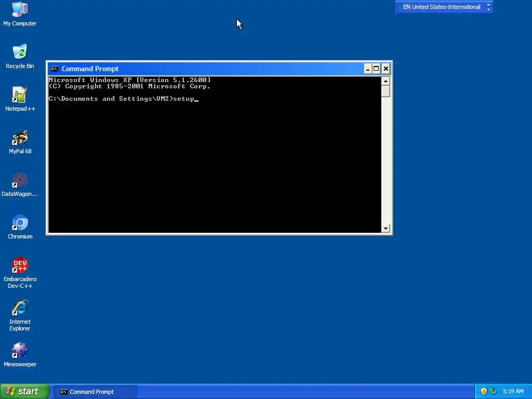Screen dimensions: 532x399
Task: Minimize the Command Prompt window
Action: (x=368, y=69)
